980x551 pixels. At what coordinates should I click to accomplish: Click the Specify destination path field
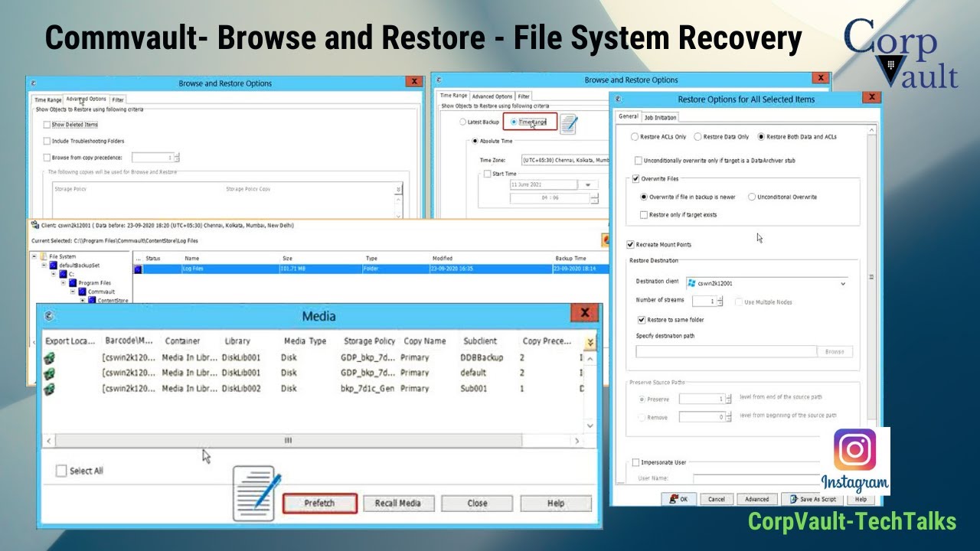click(727, 351)
